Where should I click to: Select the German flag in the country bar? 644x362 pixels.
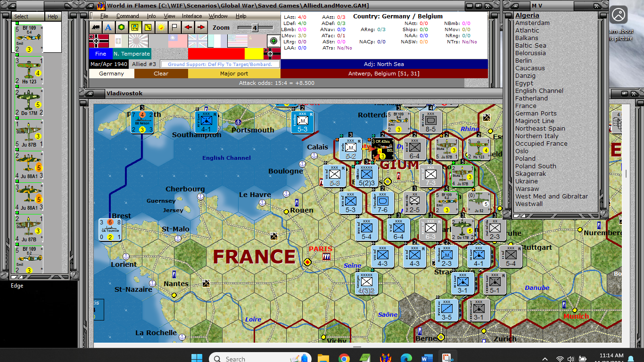point(99,41)
